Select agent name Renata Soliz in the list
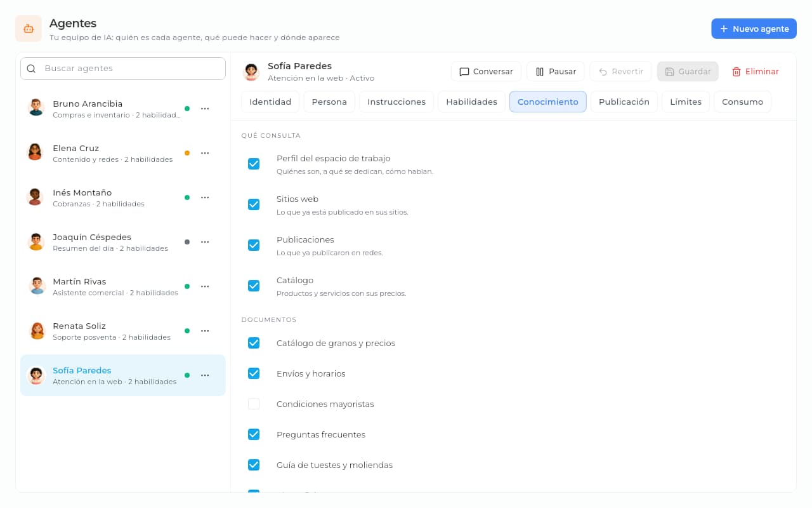 pyautogui.click(x=79, y=326)
